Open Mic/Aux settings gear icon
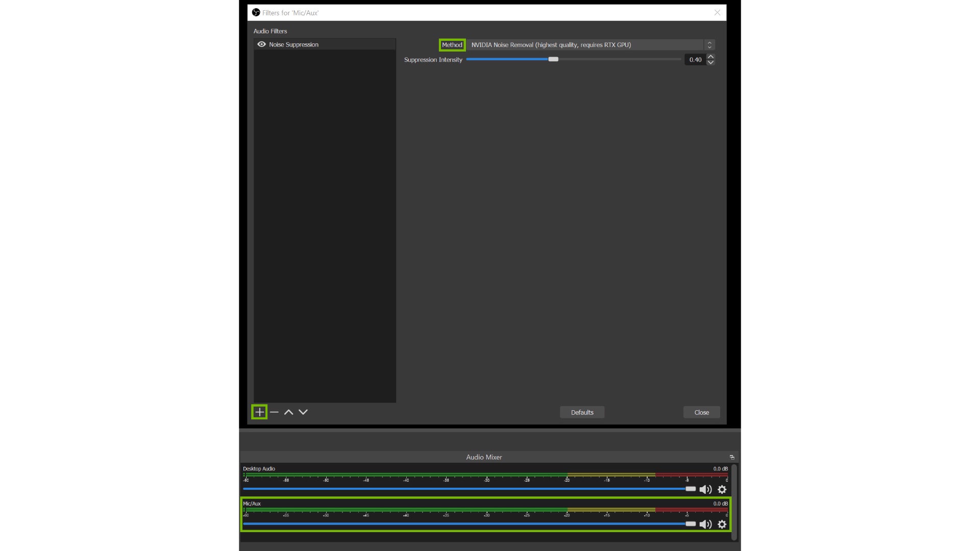Image resolution: width=980 pixels, height=551 pixels. click(x=722, y=524)
